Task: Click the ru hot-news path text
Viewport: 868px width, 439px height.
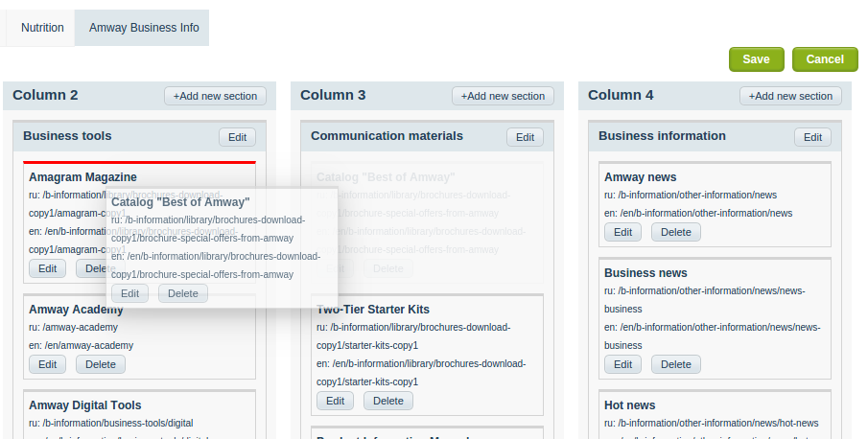Action: point(712,424)
